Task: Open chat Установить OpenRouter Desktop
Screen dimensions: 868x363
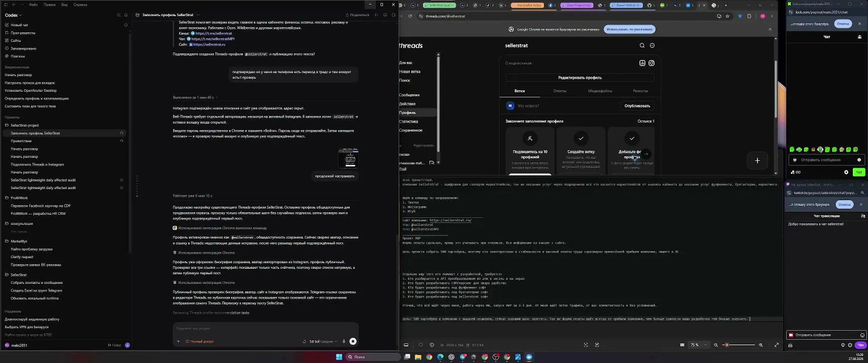Action: [x=31, y=91]
